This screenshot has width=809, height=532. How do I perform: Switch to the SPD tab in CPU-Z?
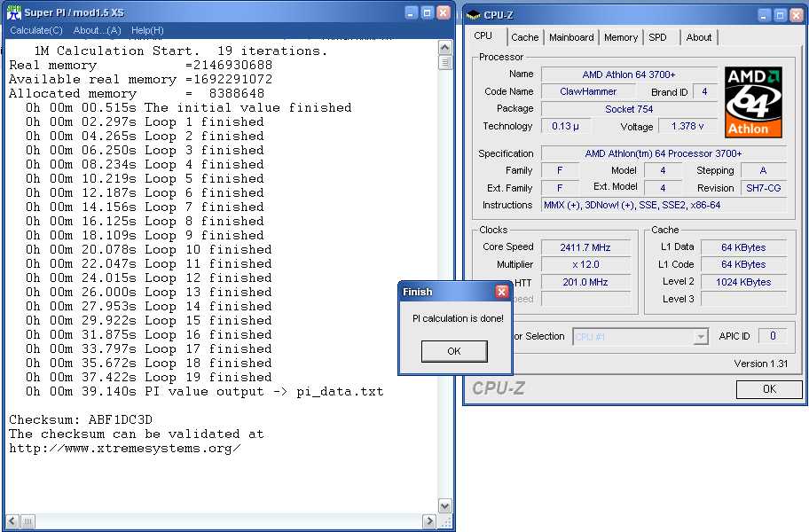click(658, 37)
